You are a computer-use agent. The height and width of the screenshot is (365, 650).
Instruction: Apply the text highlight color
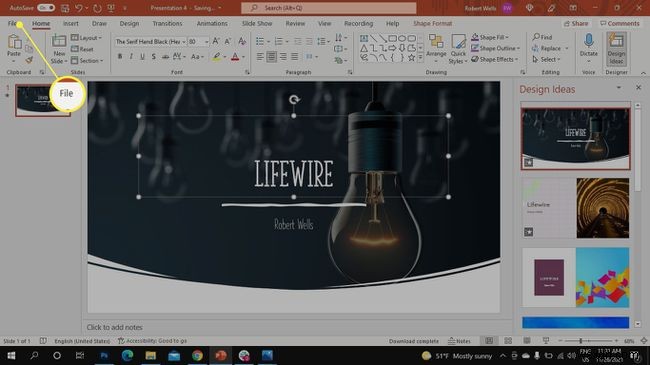click(216, 57)
